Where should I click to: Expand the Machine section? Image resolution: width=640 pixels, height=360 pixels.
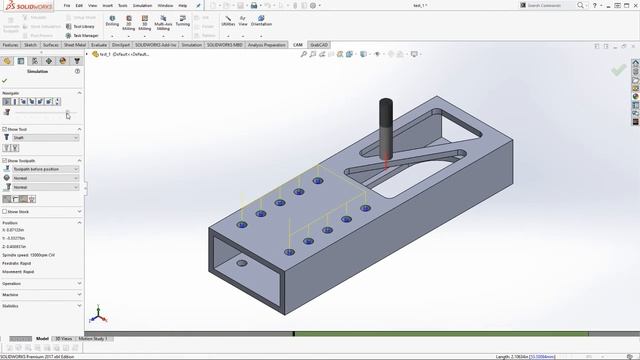tap(79, 294)
